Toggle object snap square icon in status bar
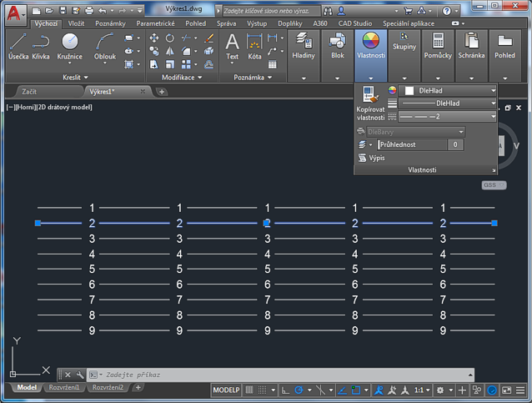 (355, 390)
